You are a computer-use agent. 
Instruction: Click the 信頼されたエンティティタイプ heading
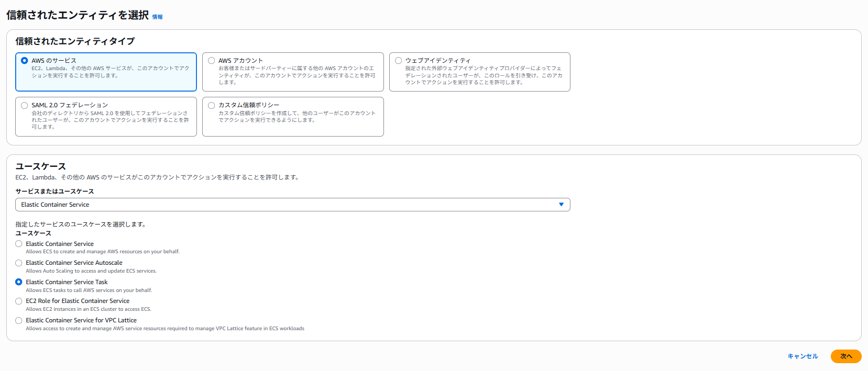[75, 41]
